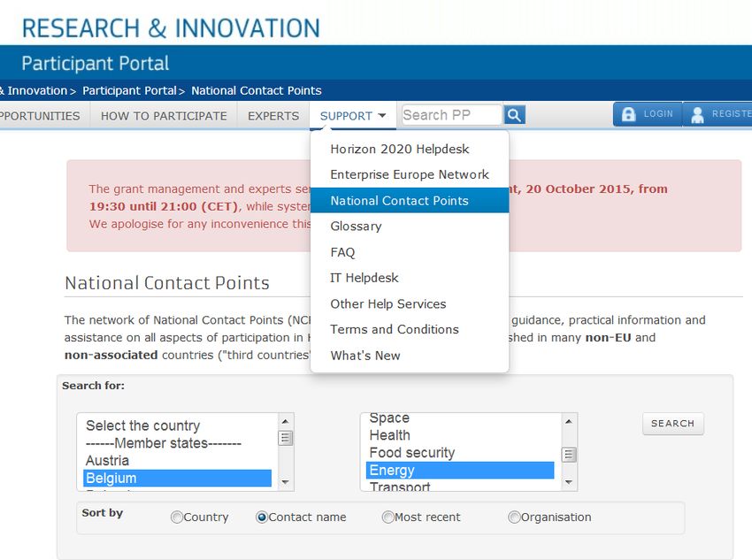Click in the Search PP text field

[450, 115]
